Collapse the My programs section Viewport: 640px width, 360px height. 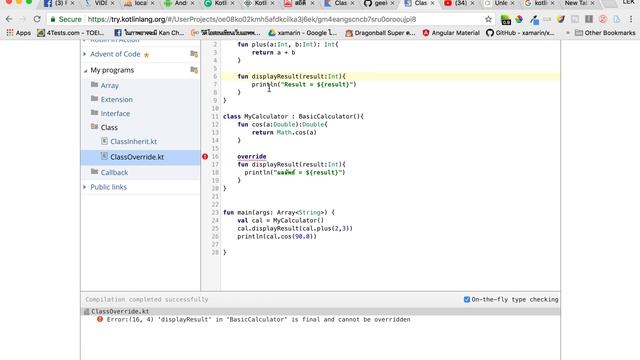tap(85, 70)
